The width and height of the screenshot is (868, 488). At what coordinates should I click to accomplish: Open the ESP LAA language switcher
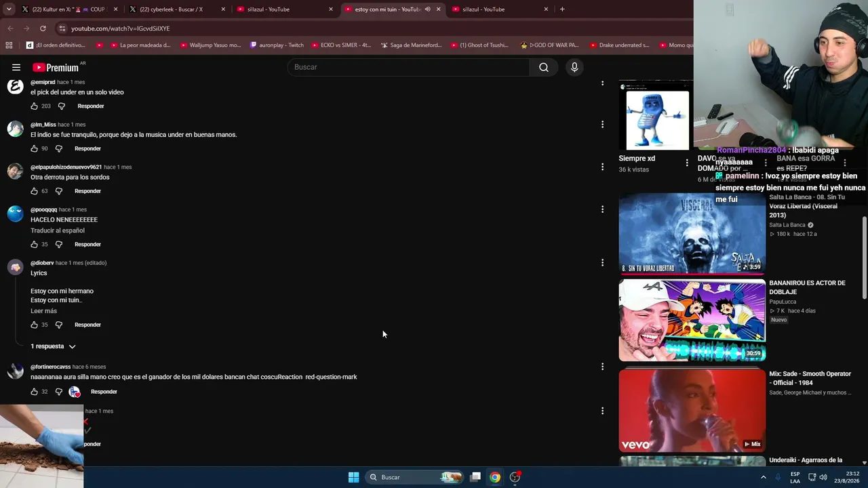click(x=795, y=477)
